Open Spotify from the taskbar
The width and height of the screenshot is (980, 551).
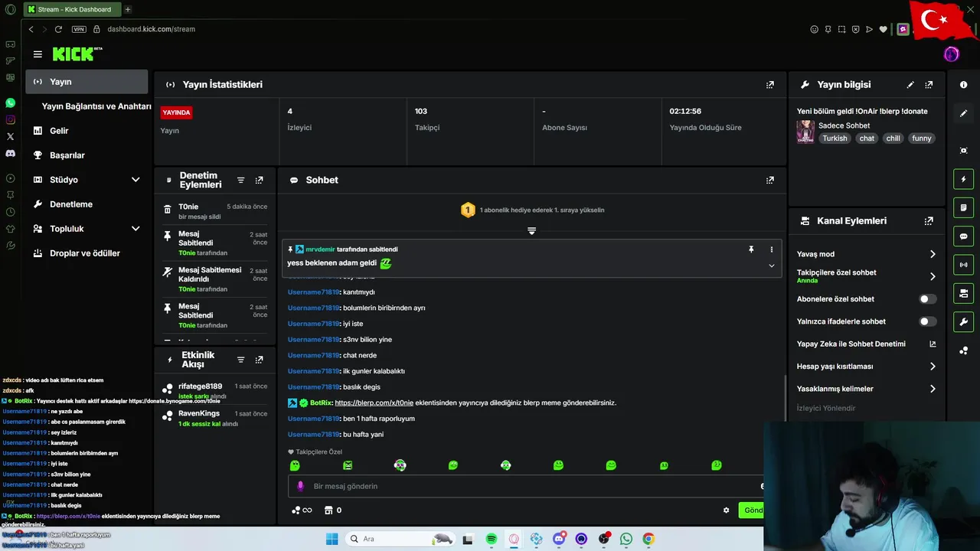click(492, 539)
